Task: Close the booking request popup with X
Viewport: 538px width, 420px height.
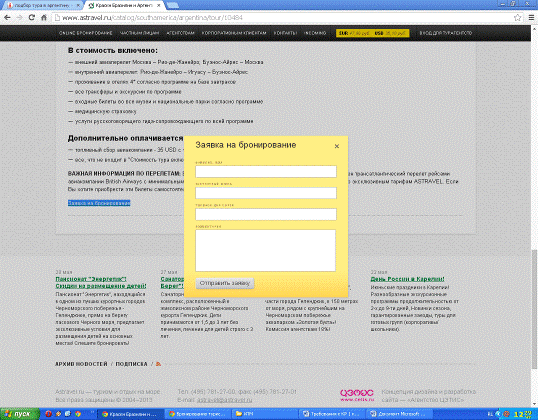Action: click(337, 146)
